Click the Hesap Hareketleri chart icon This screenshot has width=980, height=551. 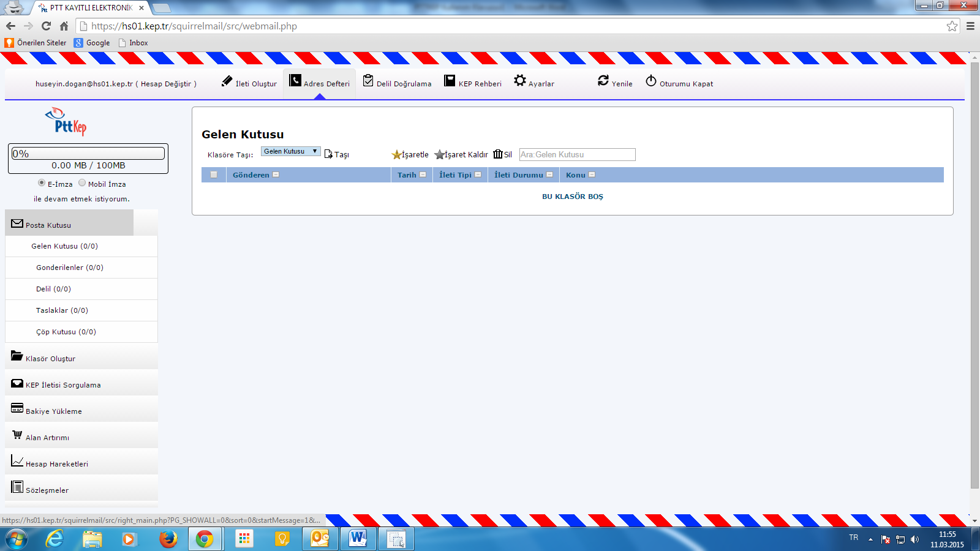coord(17,461)
